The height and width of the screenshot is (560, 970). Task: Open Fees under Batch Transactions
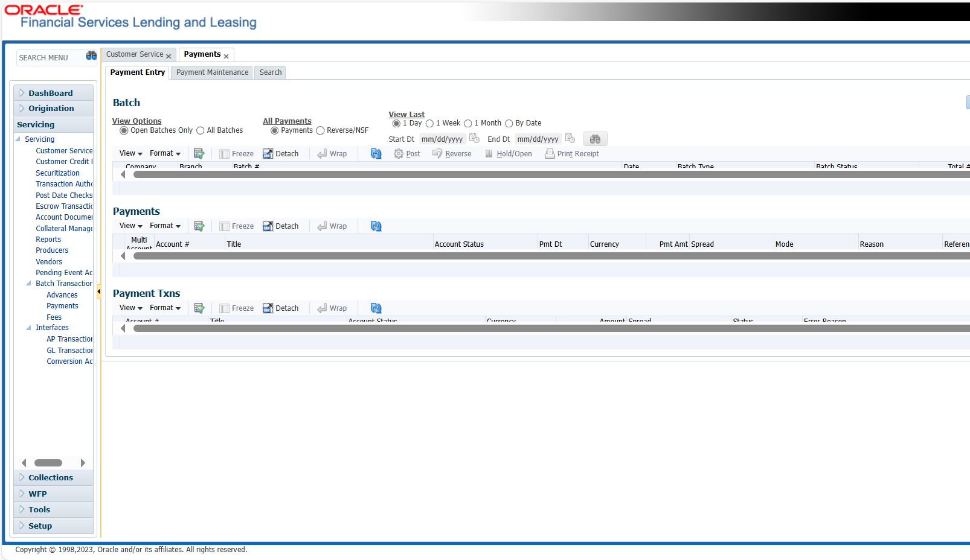[x=54, y=317]
